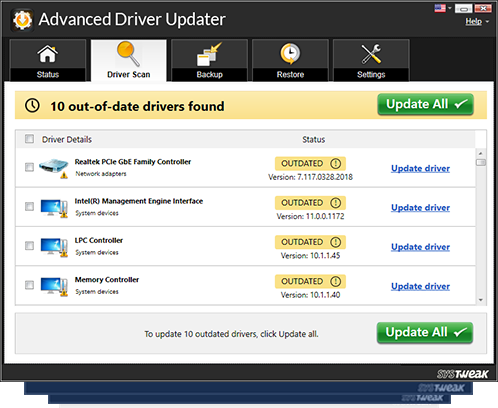This screenshot has width=498, height=408.
Task: Click the driver list scrollbar thumb
Action: click(481, 162)
